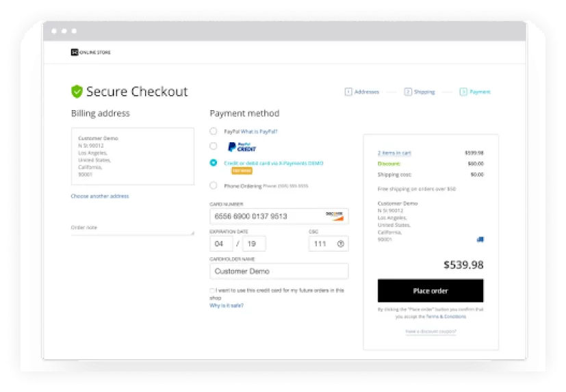This screenshot has height=392, width=566.
Task: Click the PayPal Credit logo
Action: click(x=242, y=146)
